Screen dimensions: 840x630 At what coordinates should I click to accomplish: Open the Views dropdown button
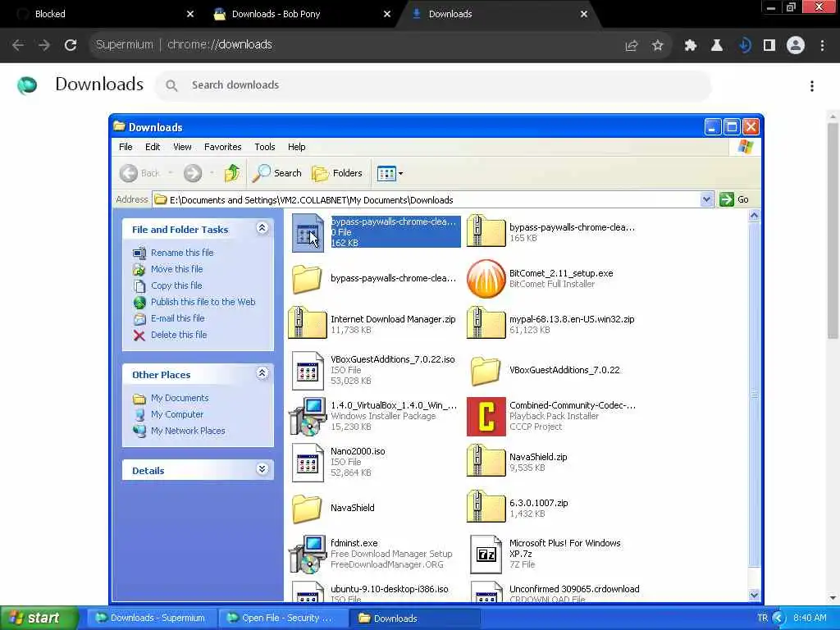tap(390, 173)
